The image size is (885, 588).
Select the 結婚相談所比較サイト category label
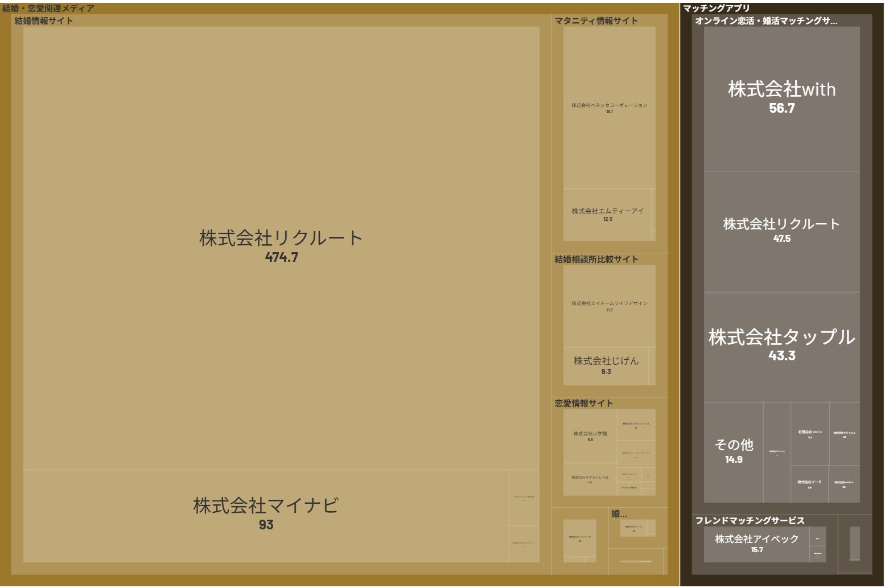[596, 259]
